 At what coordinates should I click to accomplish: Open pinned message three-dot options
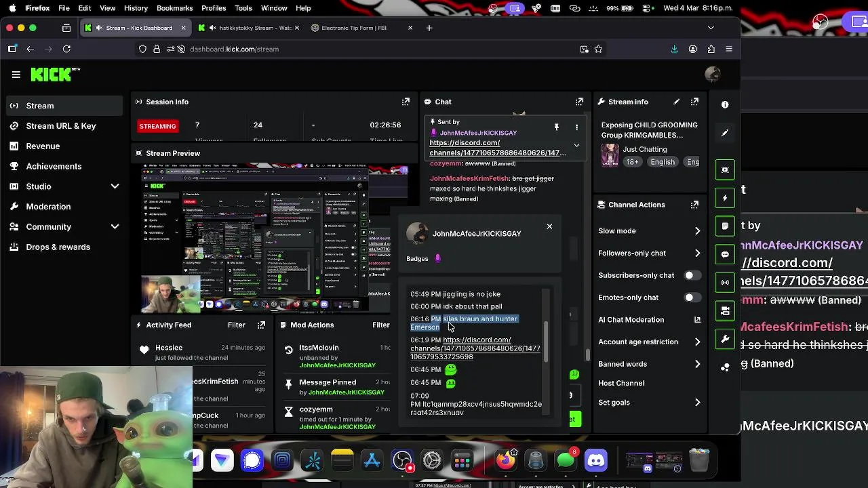coord(576,127)
